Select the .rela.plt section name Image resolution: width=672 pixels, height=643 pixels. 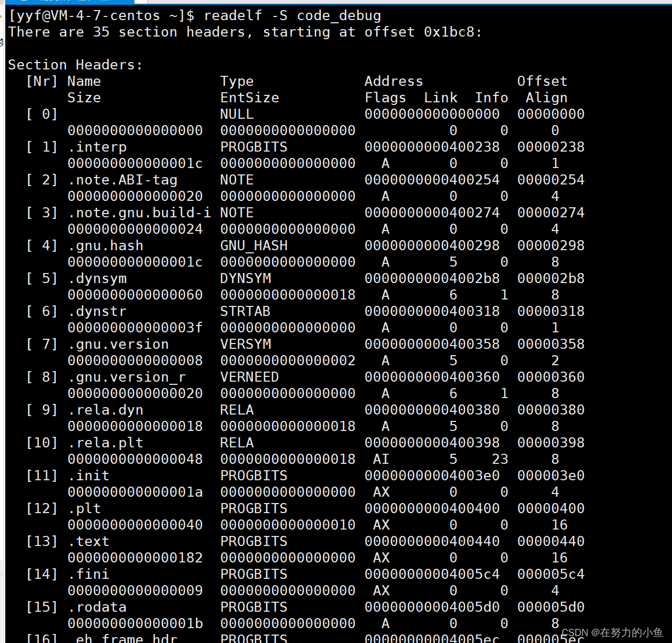coord(105,443)
